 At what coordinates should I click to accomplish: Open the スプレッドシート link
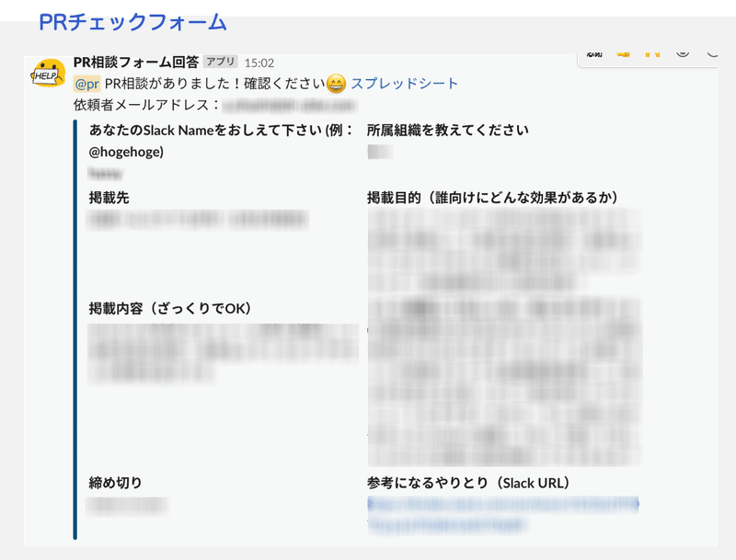point(405,83)
